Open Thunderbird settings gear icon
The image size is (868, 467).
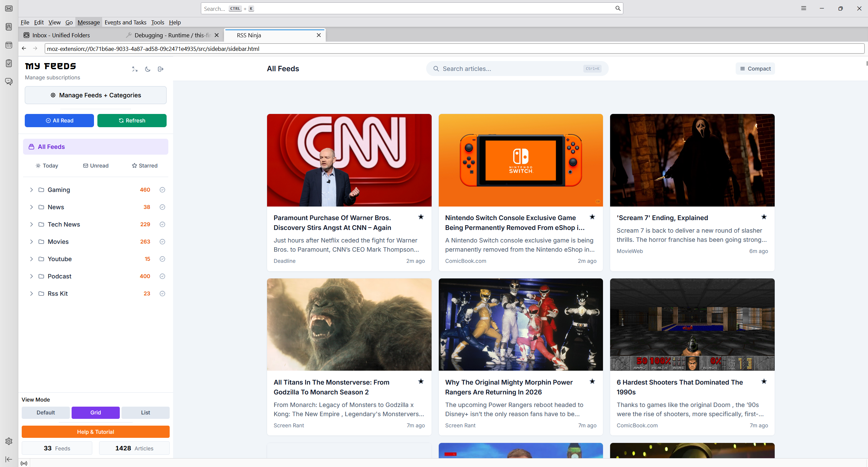9,441
